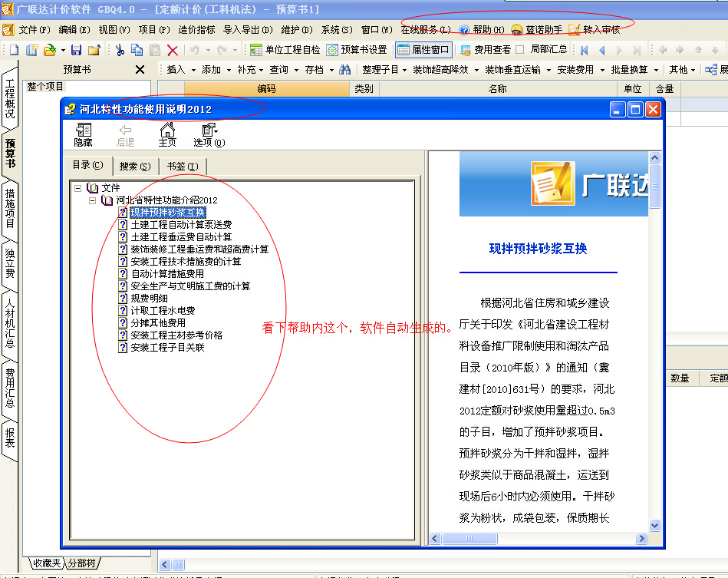Click 转入审核 icon in menu bar
This screenshot has height=578, width=728.
click(595, 30)
